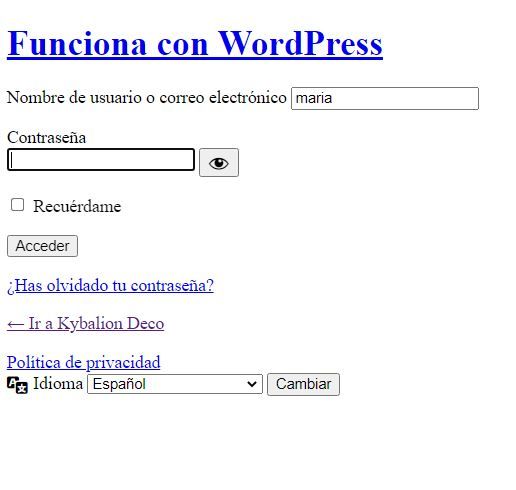516x490 pixels.
Task: Open ¿Has olvidado tu contraseña? link
Action: click(x=110, y=286)
